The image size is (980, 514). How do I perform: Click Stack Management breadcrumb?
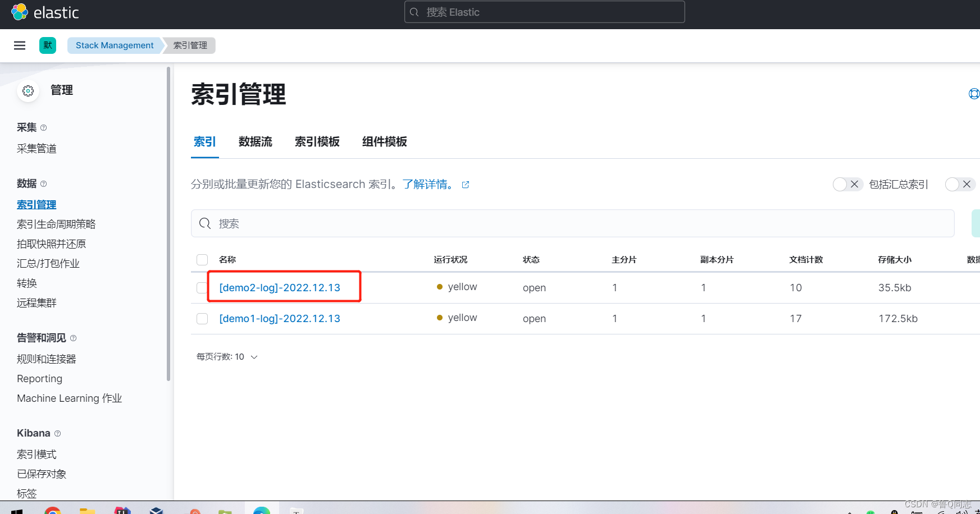tap(115, 45)
